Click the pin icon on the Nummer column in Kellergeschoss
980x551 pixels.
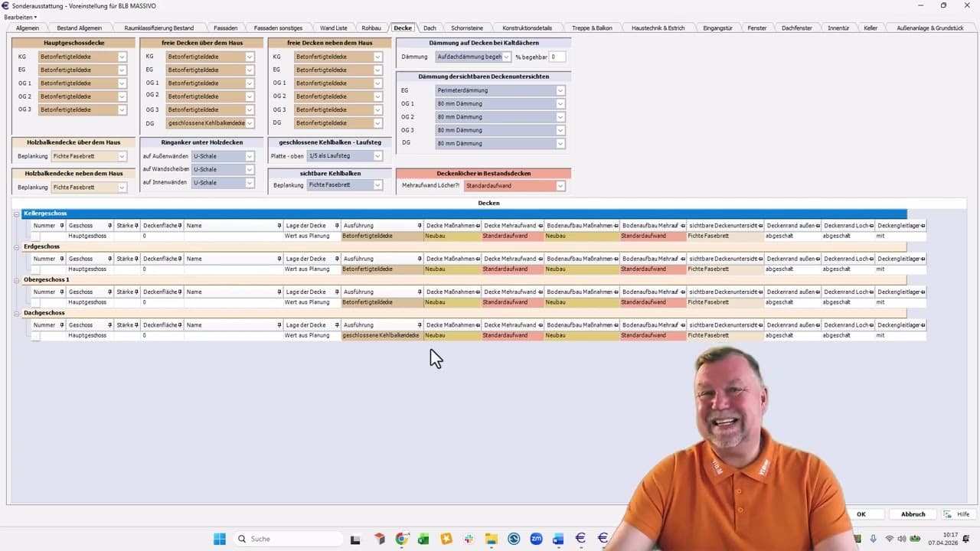coord(62,226)
